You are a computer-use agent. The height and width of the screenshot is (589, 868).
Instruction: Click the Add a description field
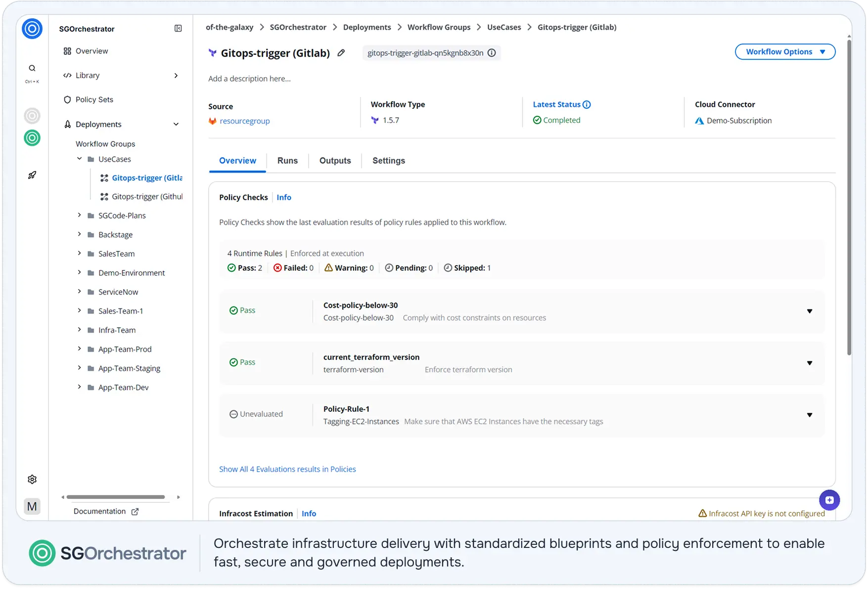click(x=249, y=79)
